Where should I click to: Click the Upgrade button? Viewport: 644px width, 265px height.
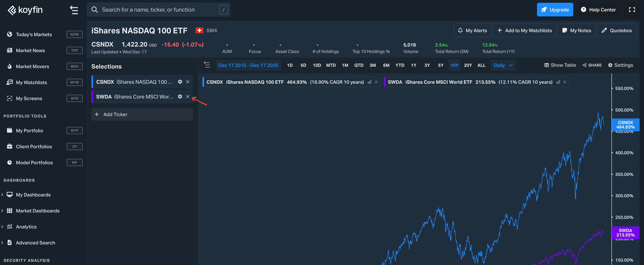(x=555, y=10)
